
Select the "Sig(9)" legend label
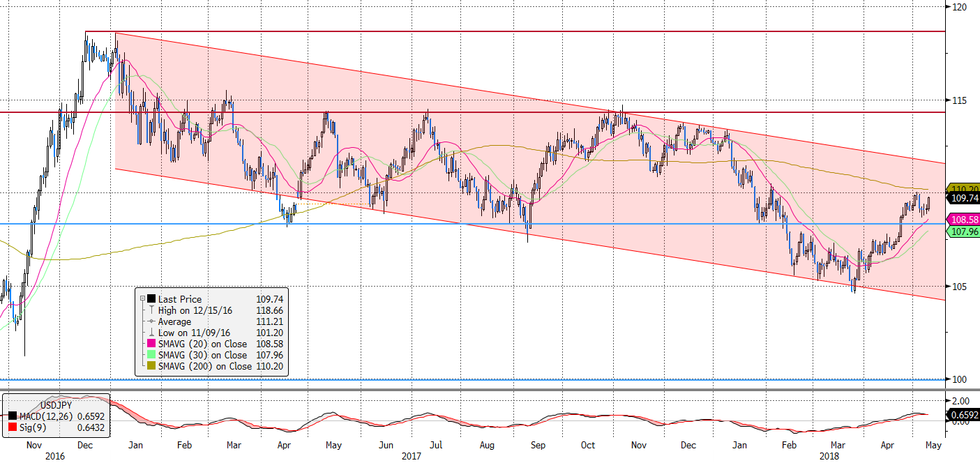33,427
